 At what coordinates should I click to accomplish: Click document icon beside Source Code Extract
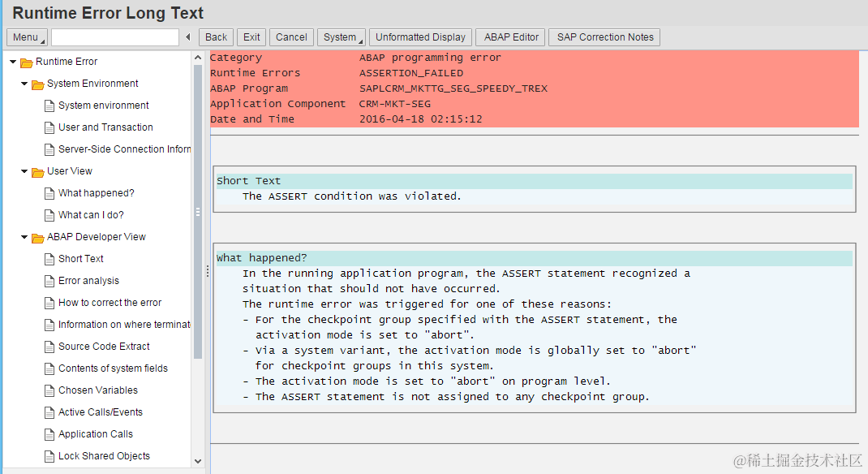pyautogui.click(x=49, y=347)
